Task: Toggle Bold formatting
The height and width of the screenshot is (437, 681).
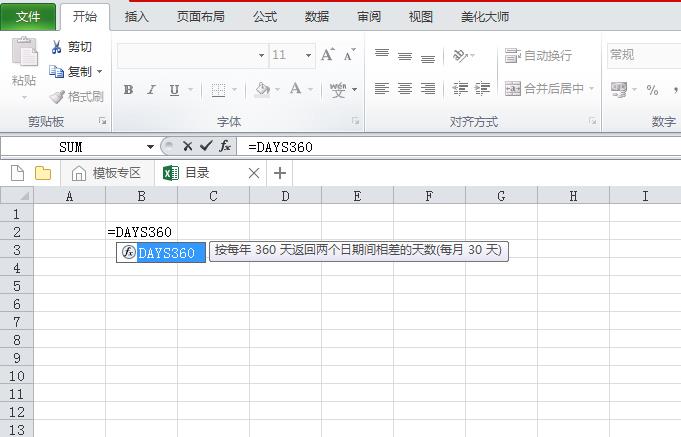Action: (x=128, y=90)
